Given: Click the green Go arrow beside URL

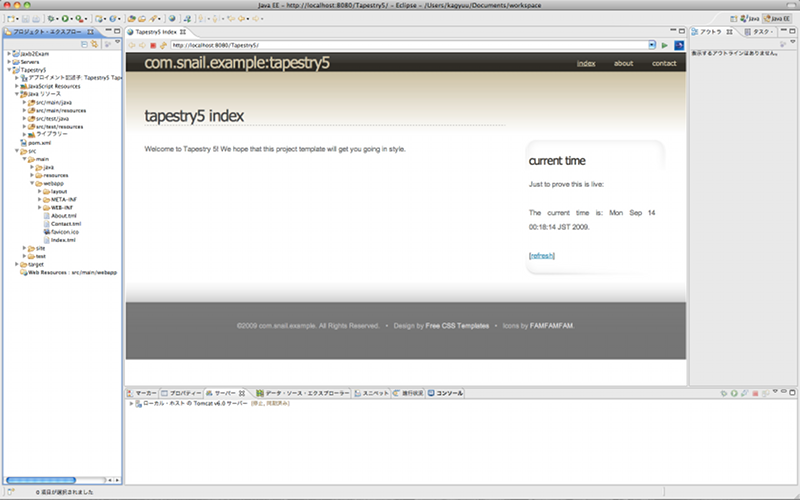Looking at the screenshot, I should [x=665, y=45].
